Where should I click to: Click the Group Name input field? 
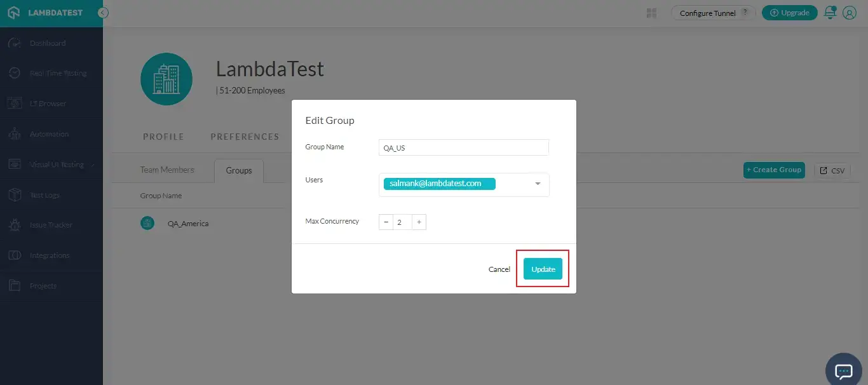tap(463, 147)
